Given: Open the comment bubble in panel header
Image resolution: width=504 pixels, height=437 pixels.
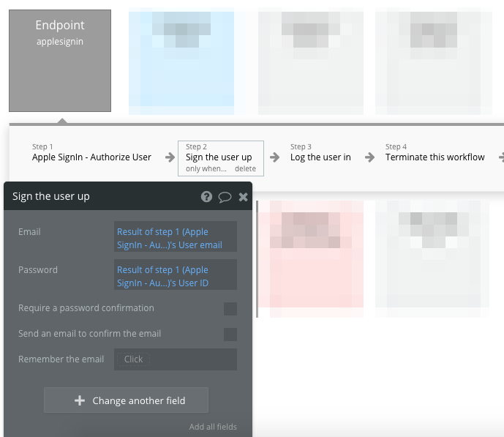Looking at the screenshot, I should pyautogui.click(x=225, y=197).
